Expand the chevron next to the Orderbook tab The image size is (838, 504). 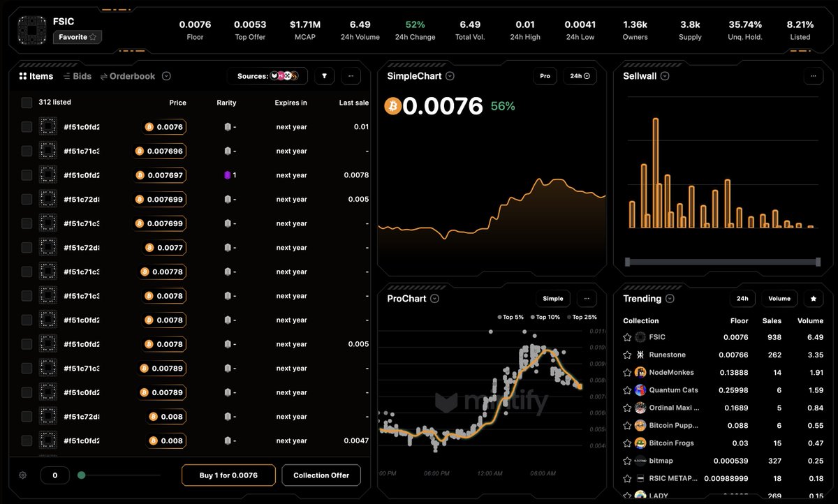click(x=166, y=76)
